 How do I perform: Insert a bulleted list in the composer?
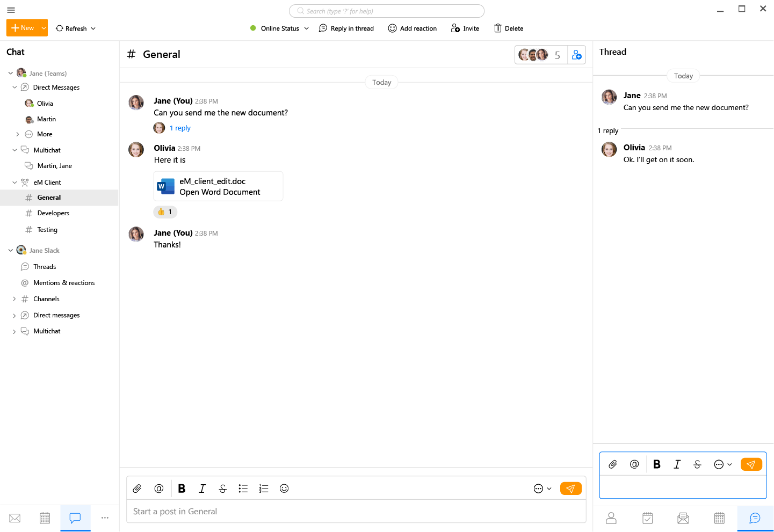[x=243, y=489]
